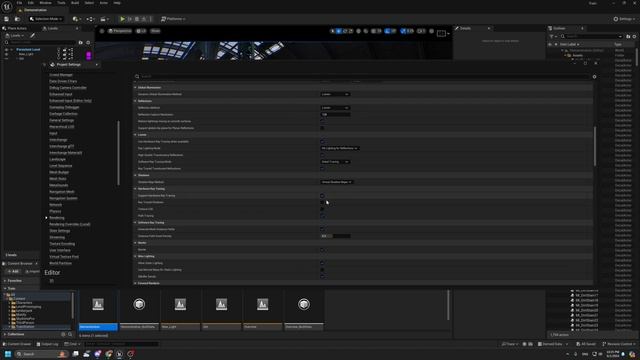Viewport: 640px width, 360px height.
Task: Select the Overview_BuiltData asset thumbnail
Action: click(x=304, y=310)
